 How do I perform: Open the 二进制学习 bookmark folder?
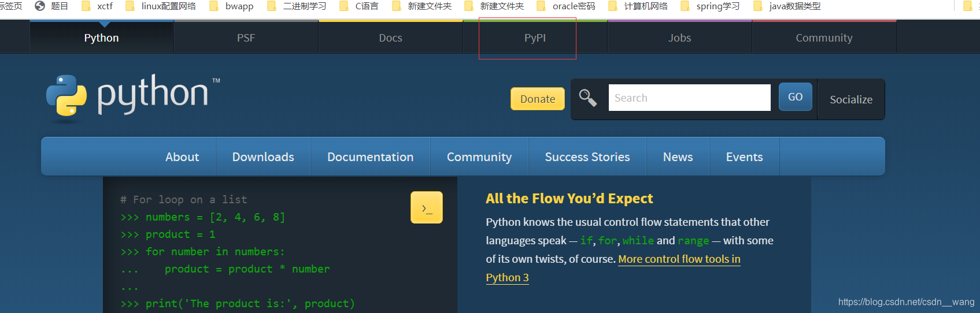point(297,6)
